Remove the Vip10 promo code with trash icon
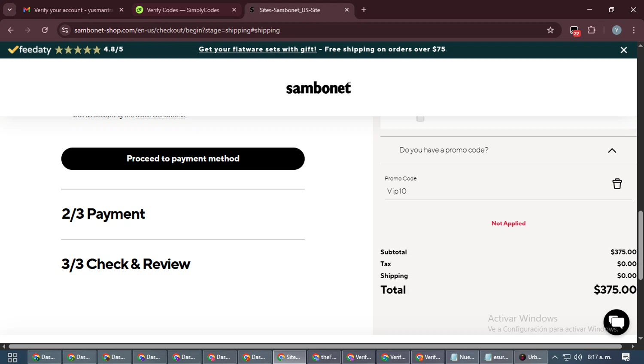 (617, 184)
